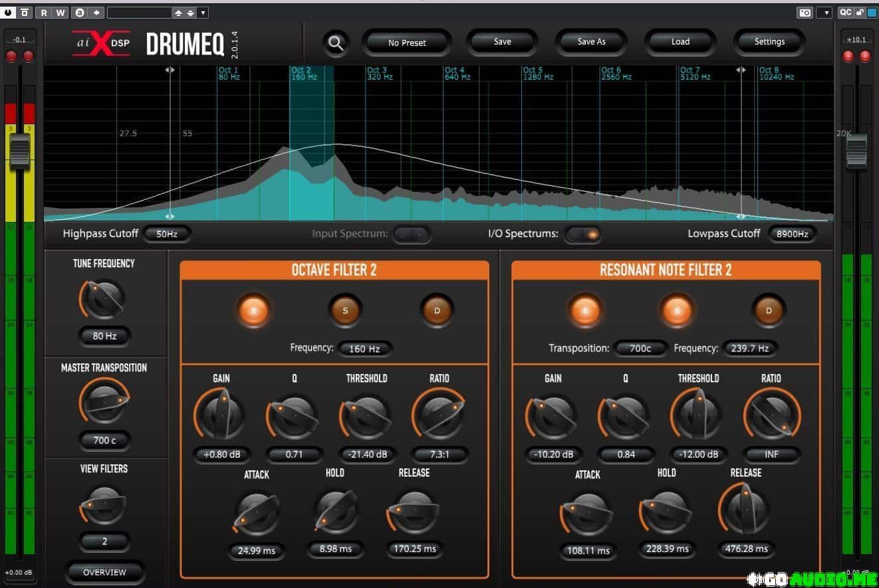
Task: Click Octave Filter 2 Hold knob
Action: click(336, 512)
